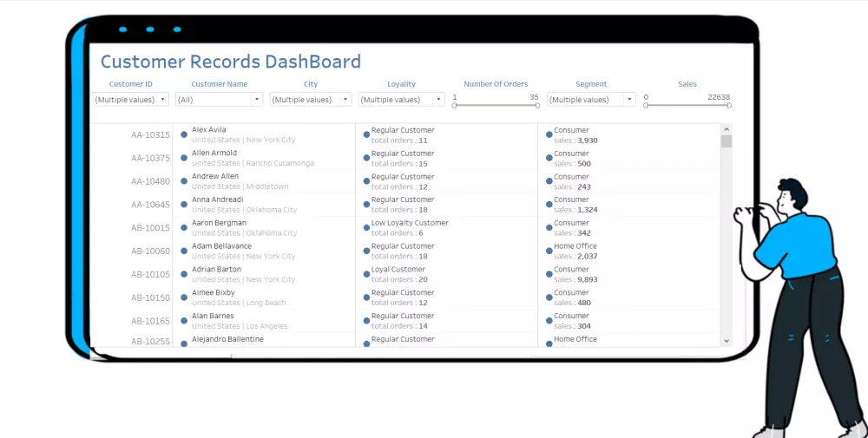Open the Loyality filter dropdown
This screenshot has height=438, width=868.
click(x=401, y=100)
